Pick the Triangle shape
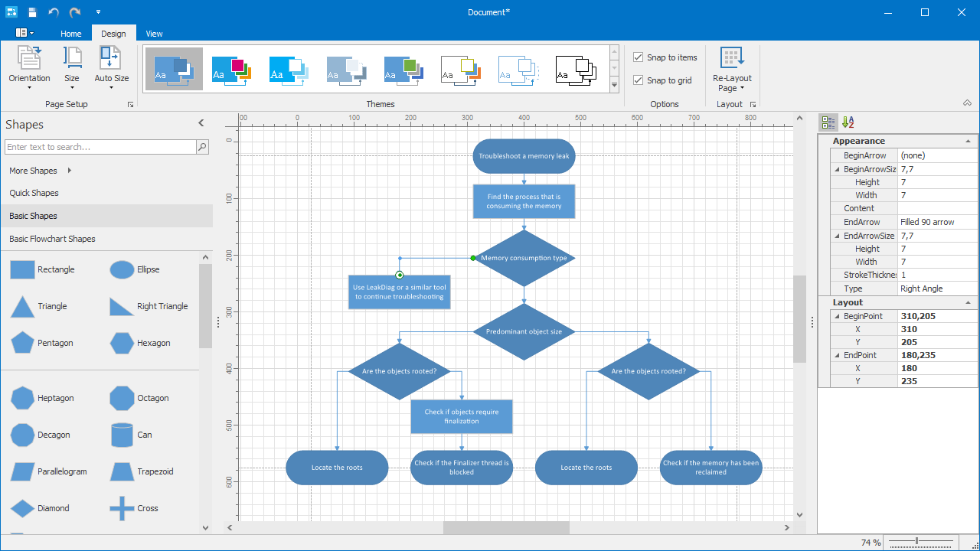980x551 pixels. pyautogui.click(x=39, y=306)
